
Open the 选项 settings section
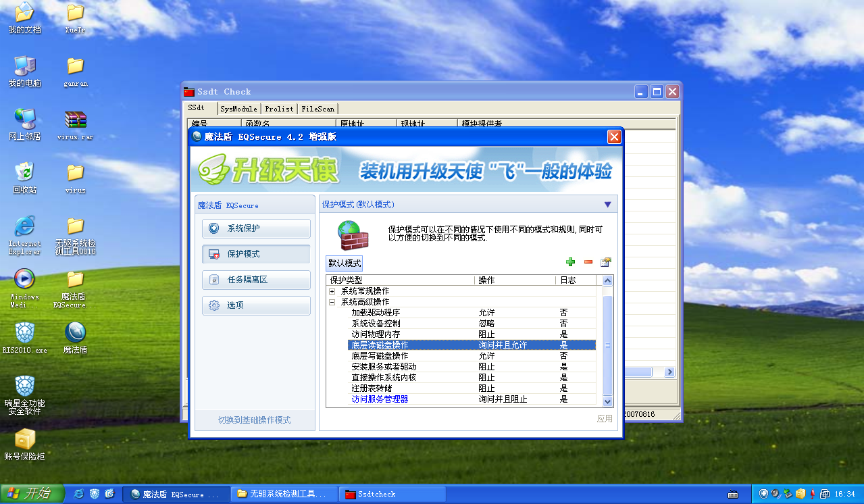coord(256,305)
